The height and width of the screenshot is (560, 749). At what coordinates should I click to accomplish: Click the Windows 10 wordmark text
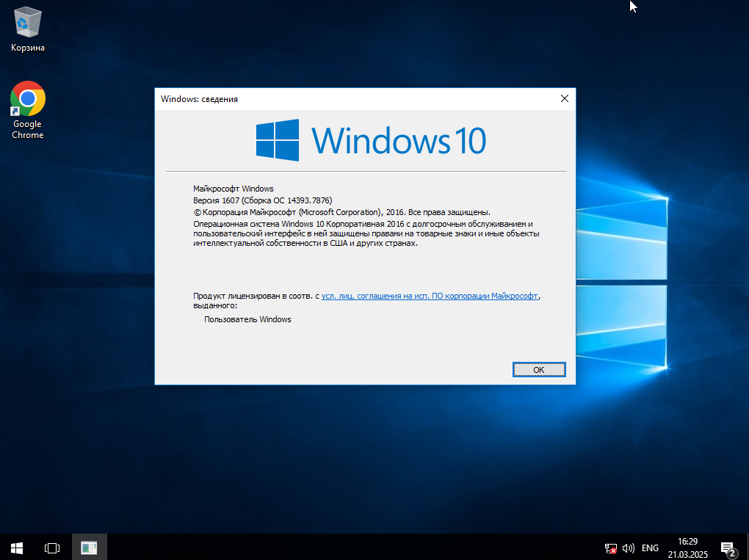(399, 139)
